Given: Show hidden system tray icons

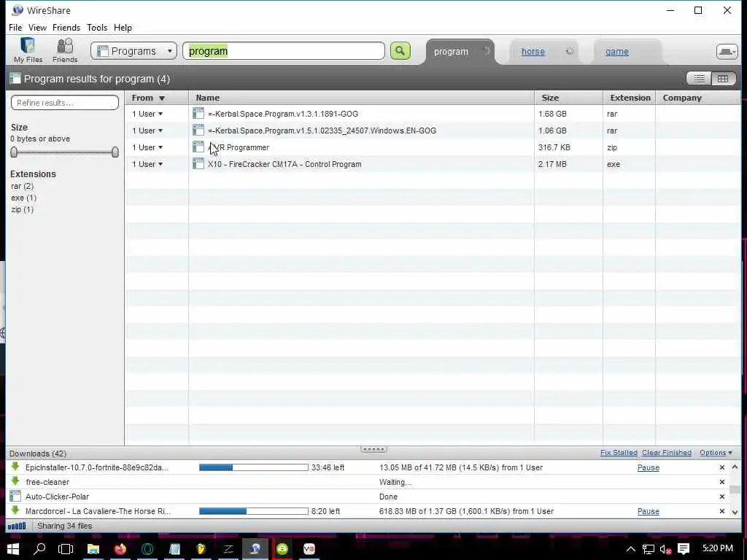Looking at the screenshot, I should 631,549.
